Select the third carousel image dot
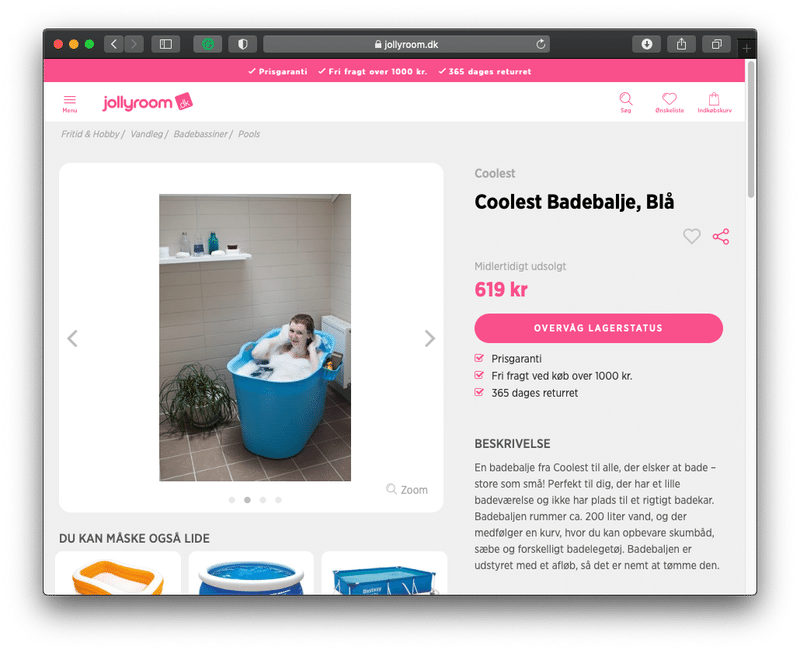 pyautogui.click(x=263, y=500)
